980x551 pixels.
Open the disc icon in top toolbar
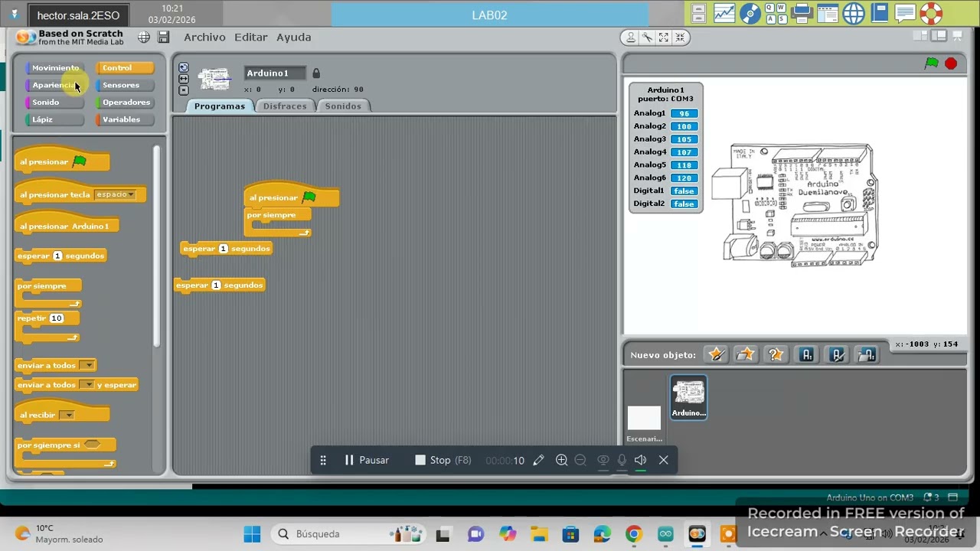750,14
